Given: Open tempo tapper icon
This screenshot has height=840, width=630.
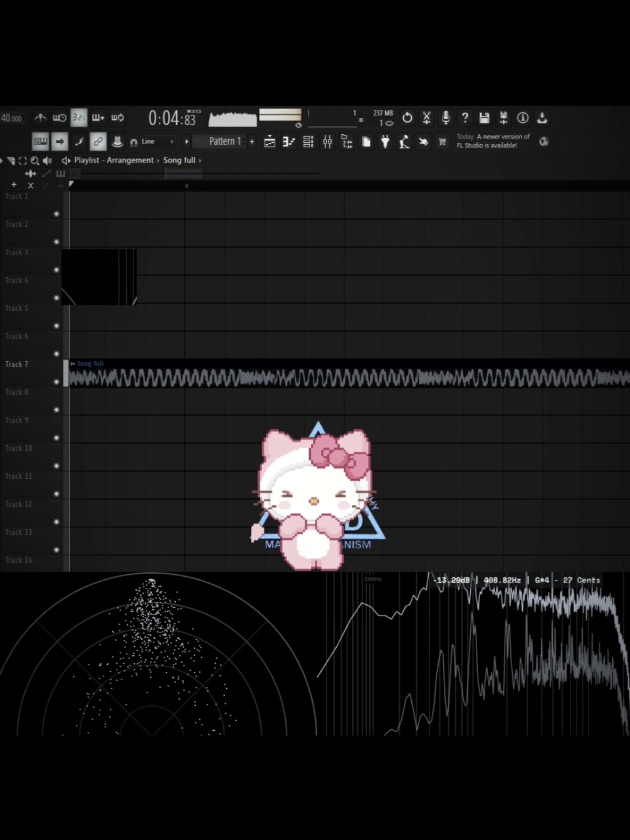Looking at the screenshot, I should pos(404,142).
